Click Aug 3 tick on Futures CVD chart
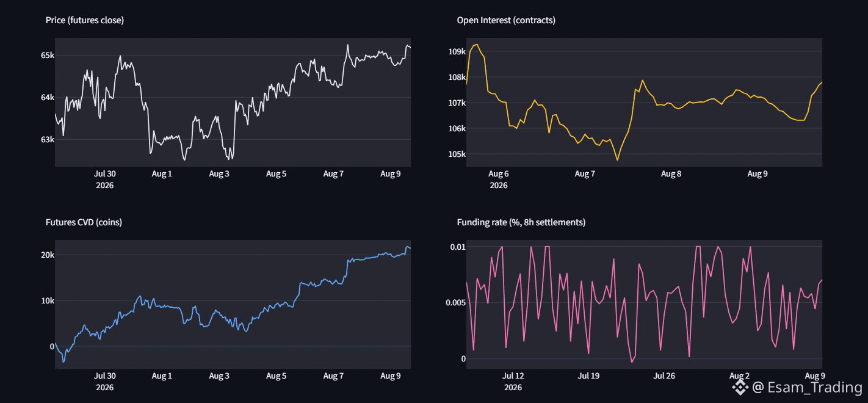This screenshot has height=403, width=868. (219, 376)
